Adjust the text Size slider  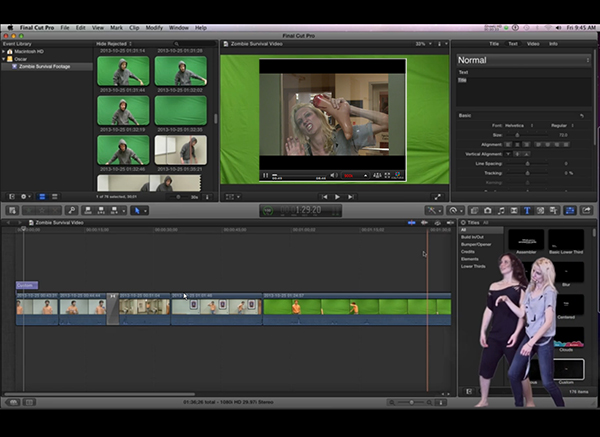tap(517, 135)
